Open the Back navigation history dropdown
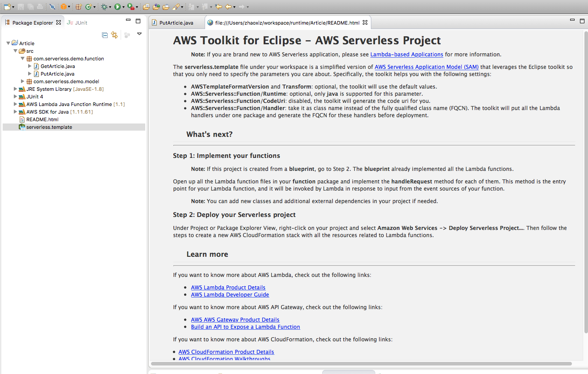Image resolution: width=588 pixels, height=374 pixels. click(235, 7)
